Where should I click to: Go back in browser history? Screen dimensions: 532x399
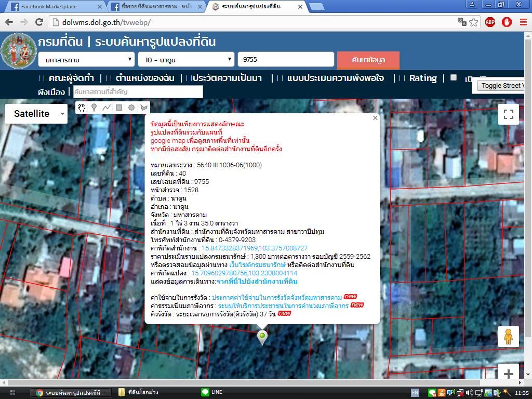(9, 22)
